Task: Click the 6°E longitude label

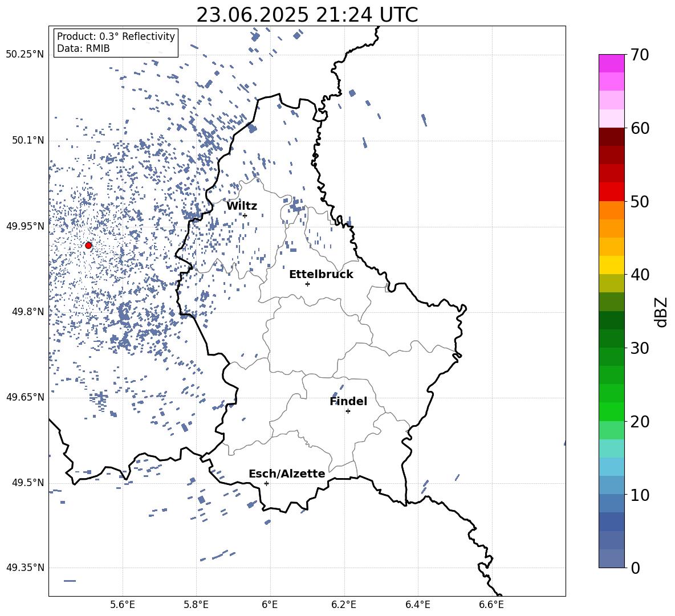Action: [x=270, y=605]
